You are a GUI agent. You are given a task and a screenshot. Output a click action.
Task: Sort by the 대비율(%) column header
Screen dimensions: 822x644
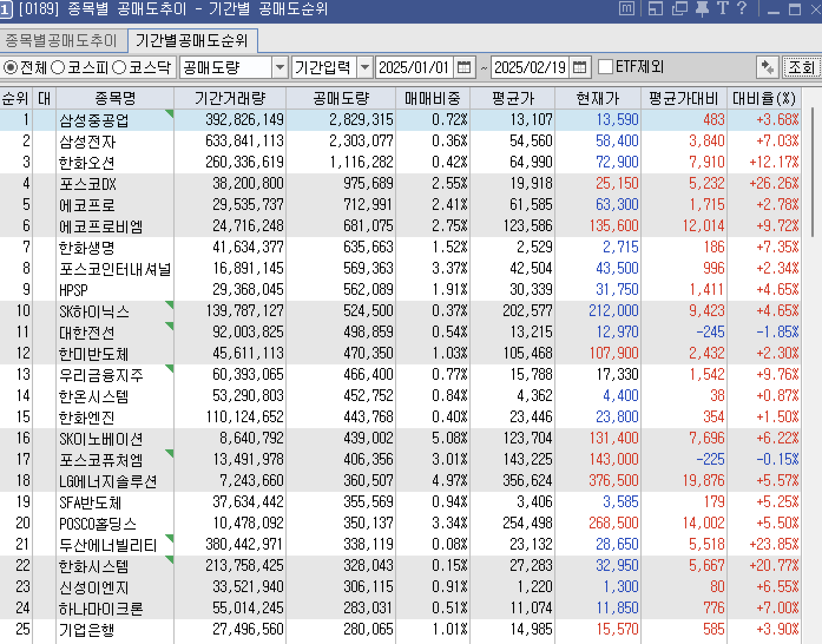(x=764, y=98)
